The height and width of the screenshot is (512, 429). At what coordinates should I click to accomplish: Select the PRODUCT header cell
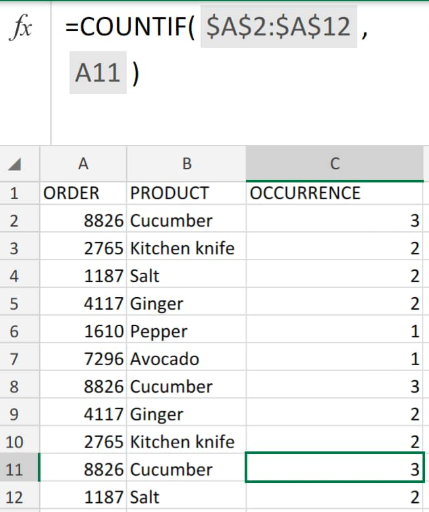[x=186, y=193]
